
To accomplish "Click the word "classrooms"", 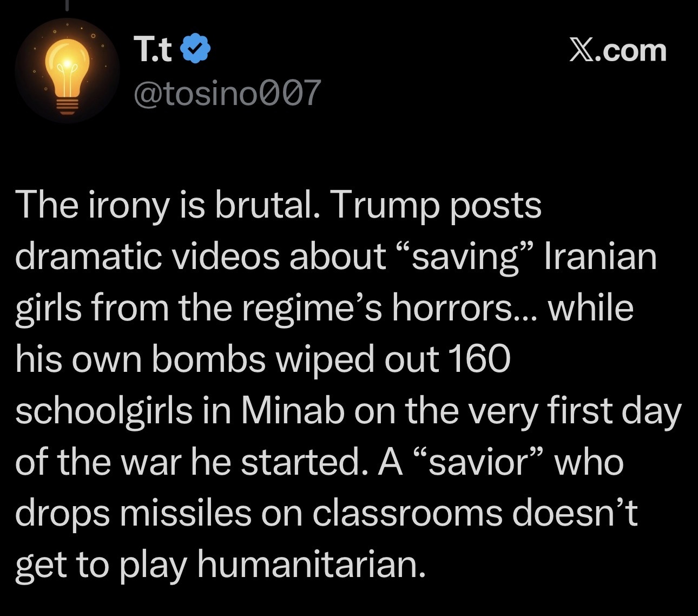I will tap(407, 513).
